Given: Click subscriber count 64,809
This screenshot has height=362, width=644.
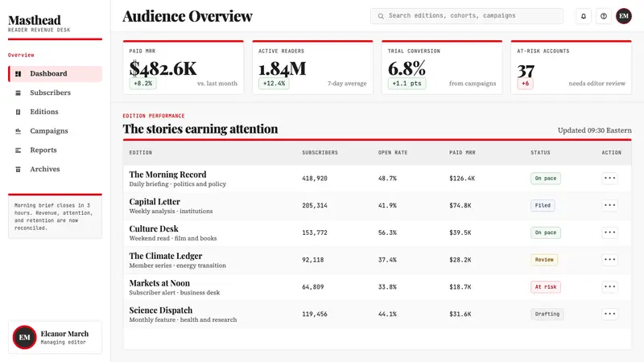Looking at the screenshot, I should click(x=313, y=287).
